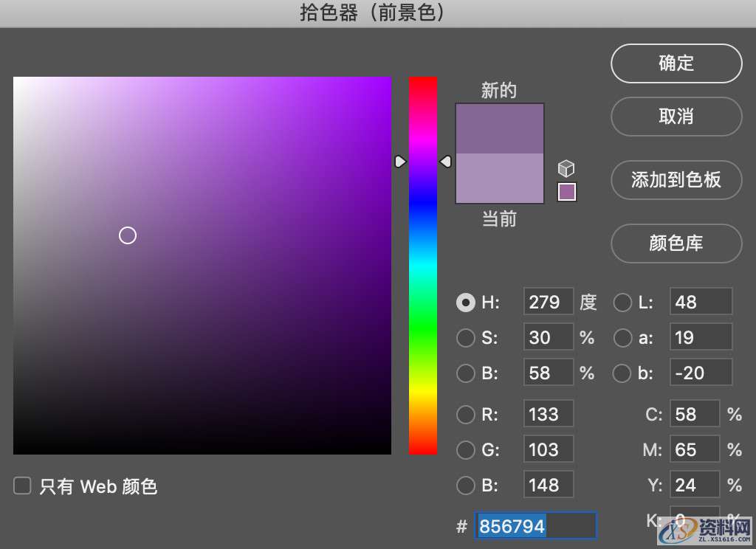The image size is (756, 549).
Task: Click the small swatch below the cube icon
Action: [x=566, y=190]
